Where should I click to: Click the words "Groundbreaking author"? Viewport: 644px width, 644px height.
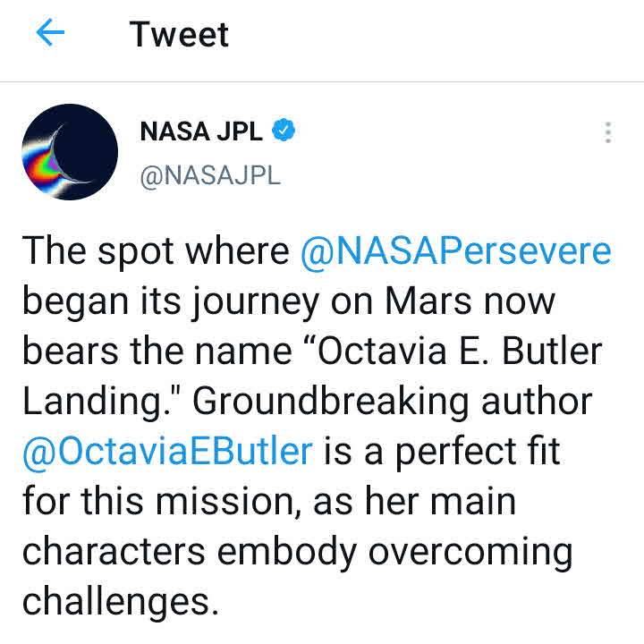tap(393, 402)
